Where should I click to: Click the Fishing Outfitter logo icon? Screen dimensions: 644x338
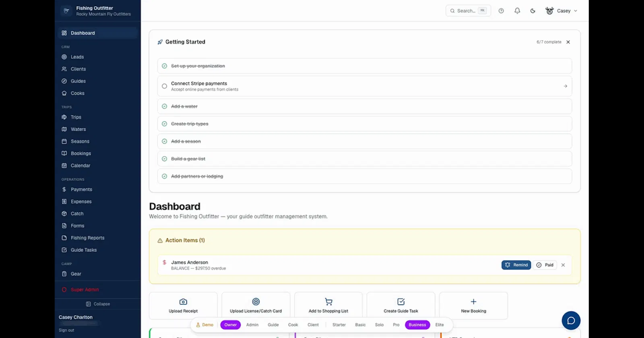[66, 11]
